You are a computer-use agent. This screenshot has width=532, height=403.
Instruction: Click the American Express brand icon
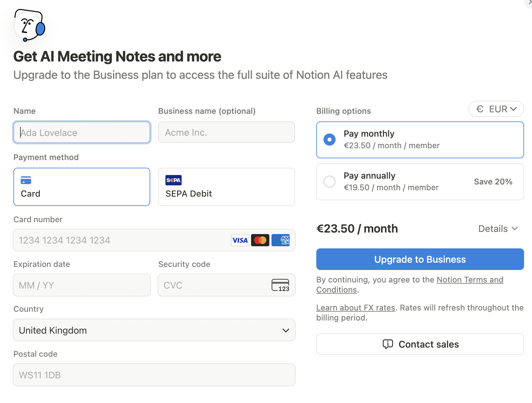point(281,240)
